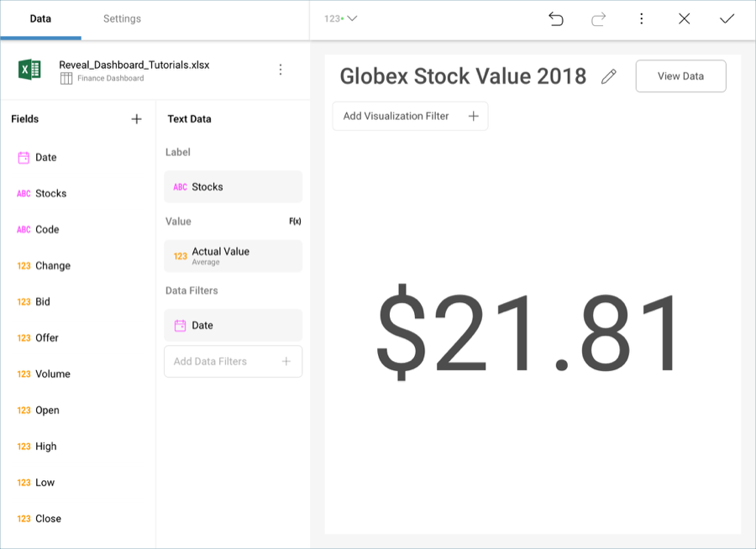Screen dimensions: 756x549
Task: Edit the title using the pencil icon
Action: [x=609, y=76]
